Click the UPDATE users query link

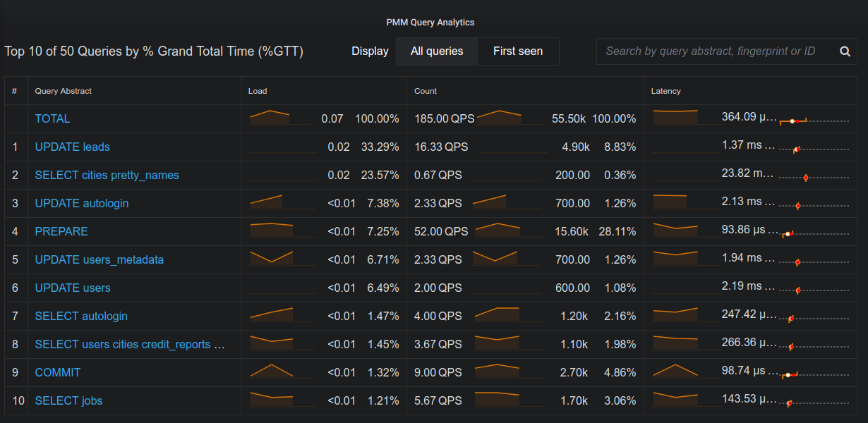[x=73, y=288]
